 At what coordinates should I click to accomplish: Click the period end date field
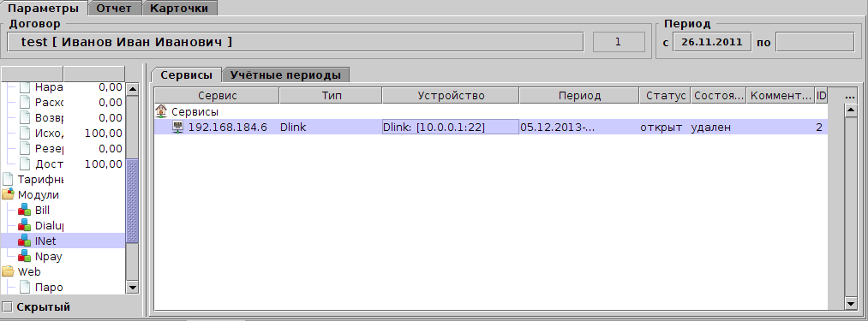[815, 42]
